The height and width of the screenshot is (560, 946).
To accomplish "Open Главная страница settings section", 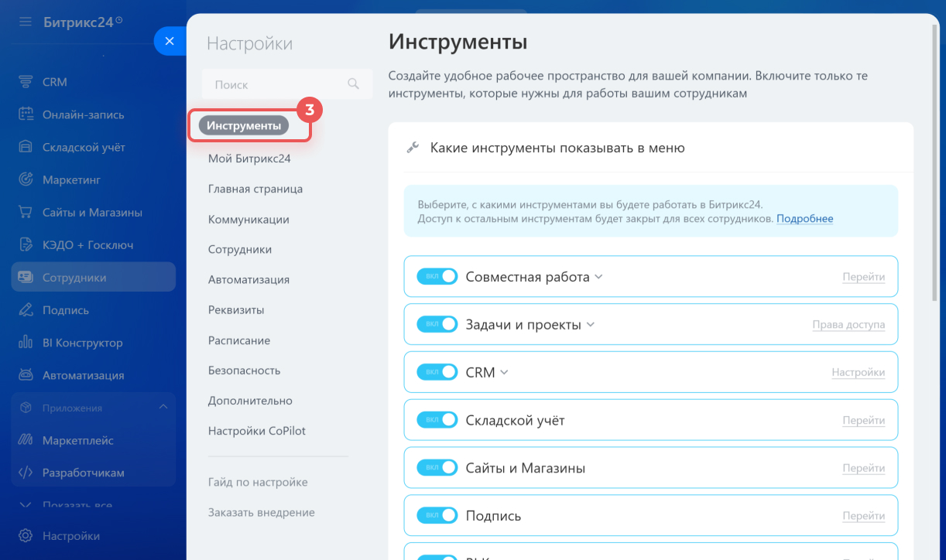I will point(255,189).
